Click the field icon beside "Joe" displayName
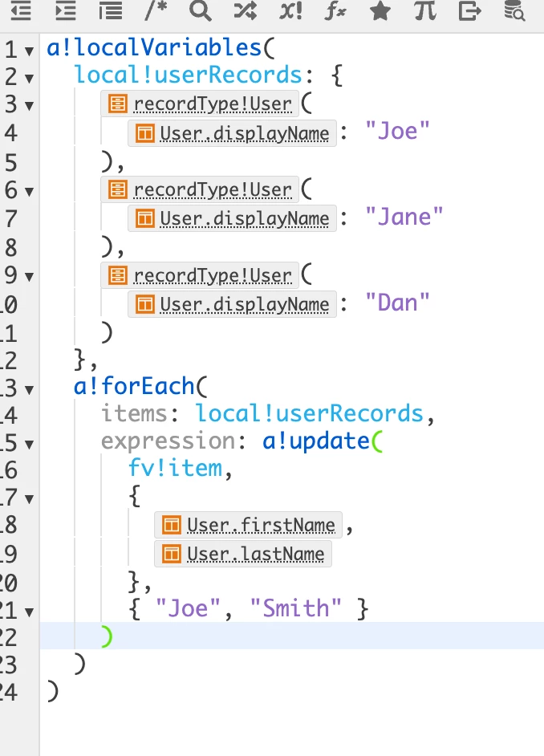This screenshot has width=544, height=756. click(x=144, y=132)
